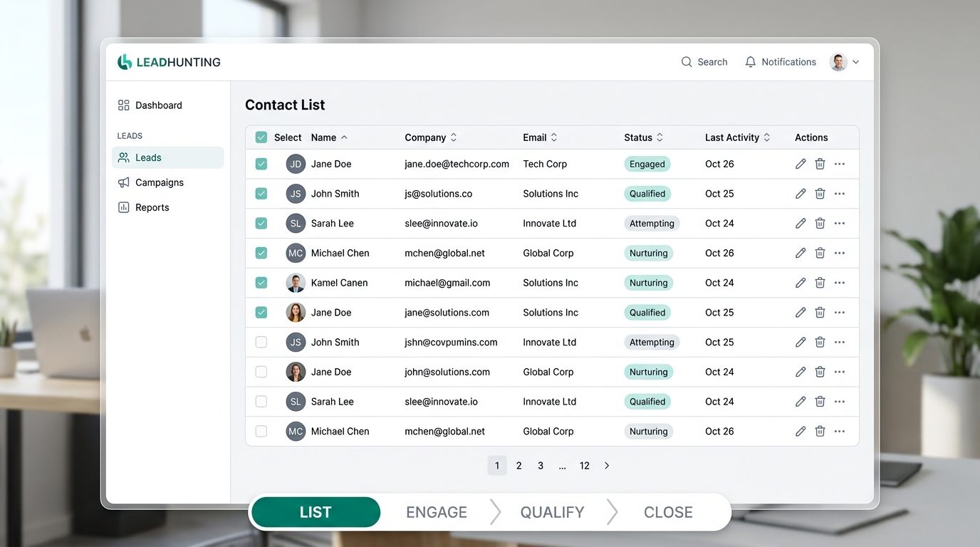Click trash icon in js@solutions.co row
This screenshot has height=547, width=980.
pos(820,194)
